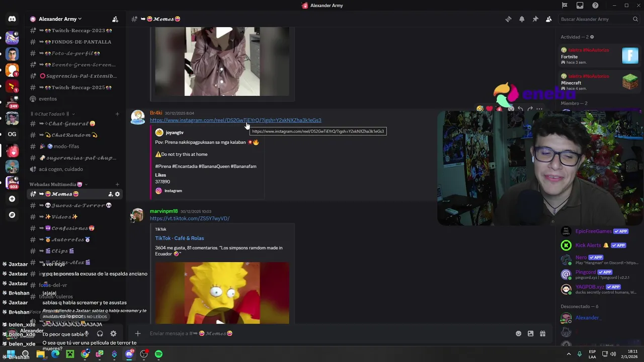Open eventos stage channel
Image resolution: width=644 pixels, height=362 pixels.
click(x=74, y=99)
